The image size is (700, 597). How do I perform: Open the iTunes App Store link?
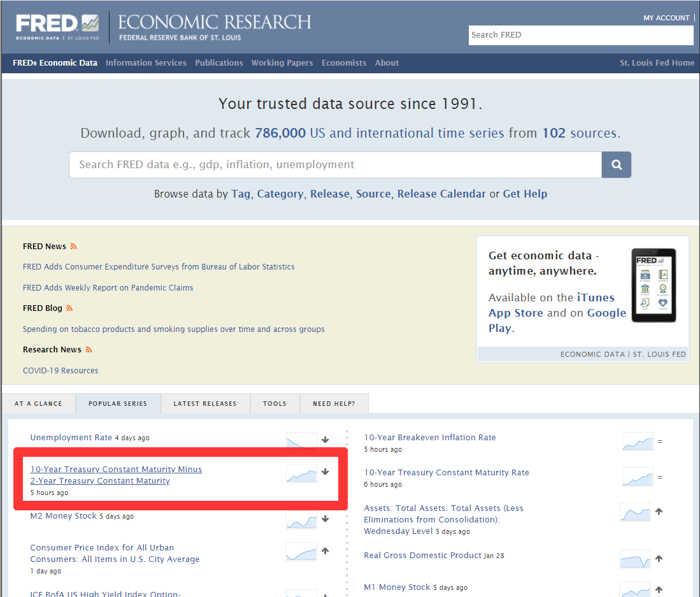tap(552, 305)
